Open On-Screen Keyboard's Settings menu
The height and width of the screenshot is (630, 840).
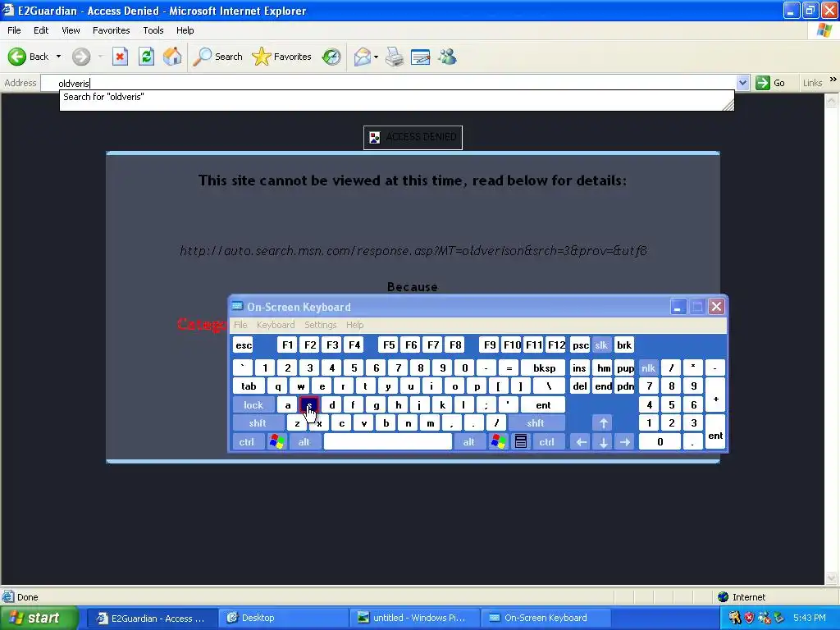(321, 325)
